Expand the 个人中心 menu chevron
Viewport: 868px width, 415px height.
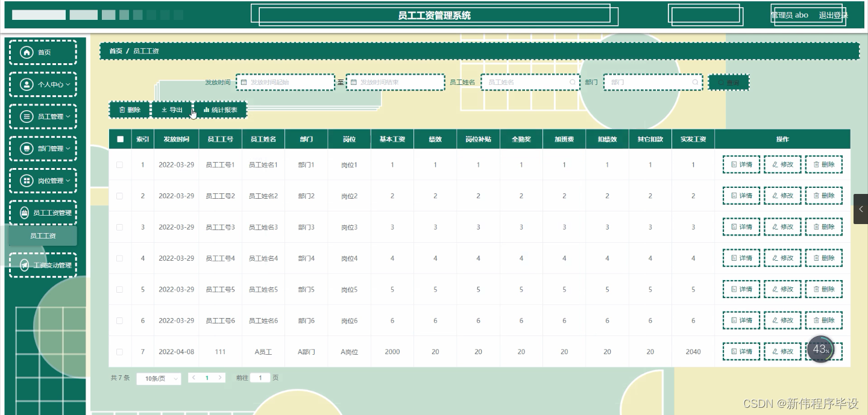tap(68, 85)
